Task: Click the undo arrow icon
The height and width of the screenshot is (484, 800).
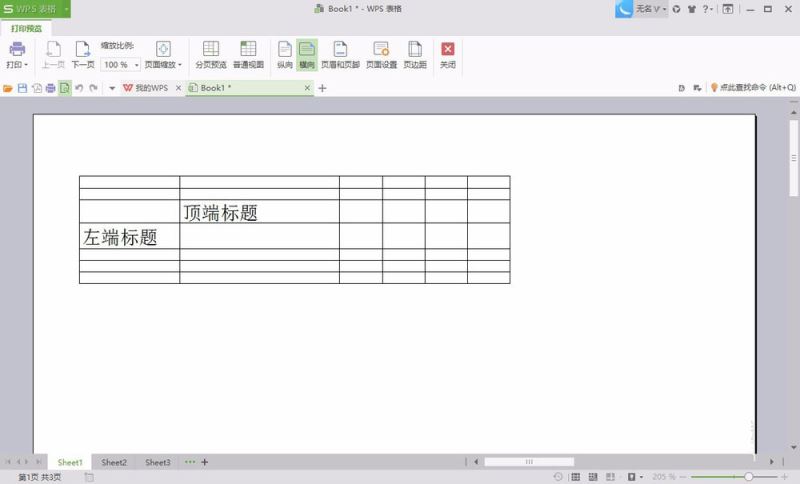Action: [79, 88]
